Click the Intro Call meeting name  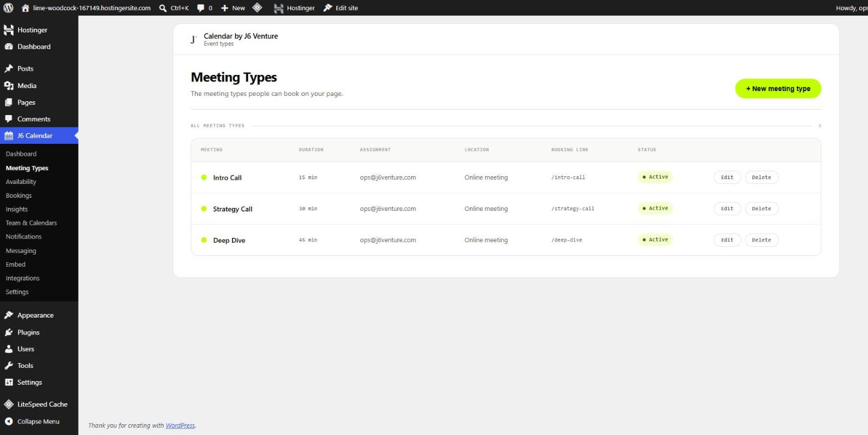coord(227,178)
